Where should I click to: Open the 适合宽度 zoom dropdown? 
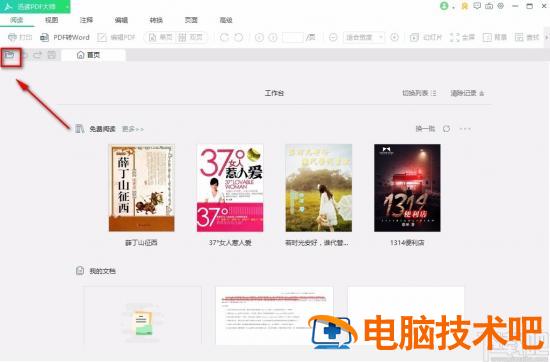coord(364,37)
